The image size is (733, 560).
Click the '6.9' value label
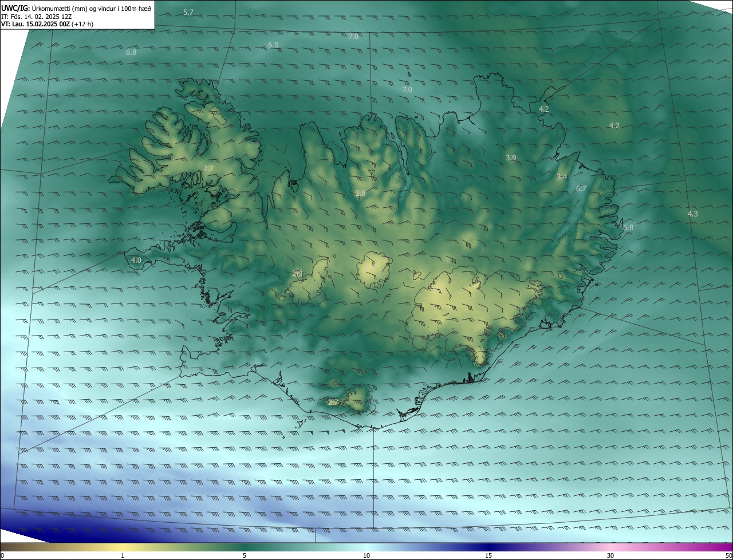[x=273, y=45]
